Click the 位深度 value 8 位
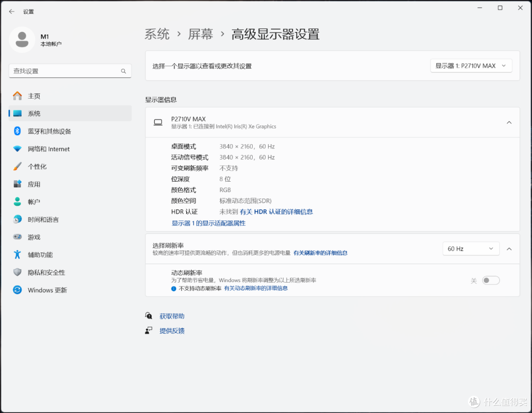The image size is (532, 413). (225, 179)
